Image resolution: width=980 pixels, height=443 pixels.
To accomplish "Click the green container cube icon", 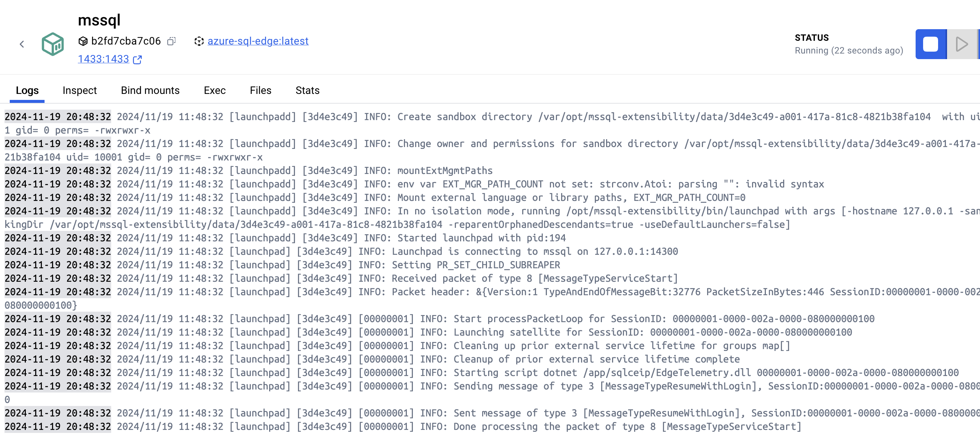I will click(x=52, y=44).
